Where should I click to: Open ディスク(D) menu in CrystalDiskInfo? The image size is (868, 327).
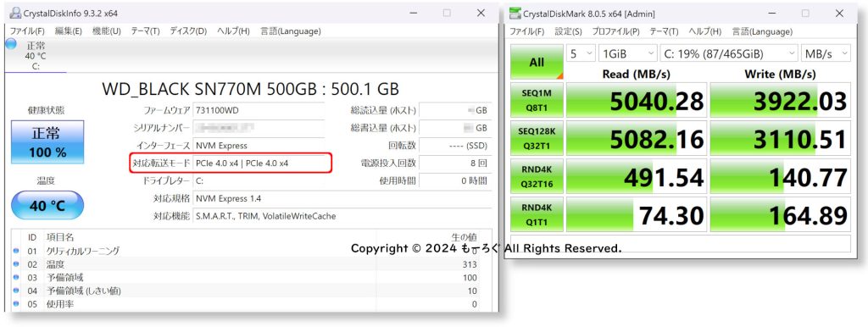(x=188, y=31)
